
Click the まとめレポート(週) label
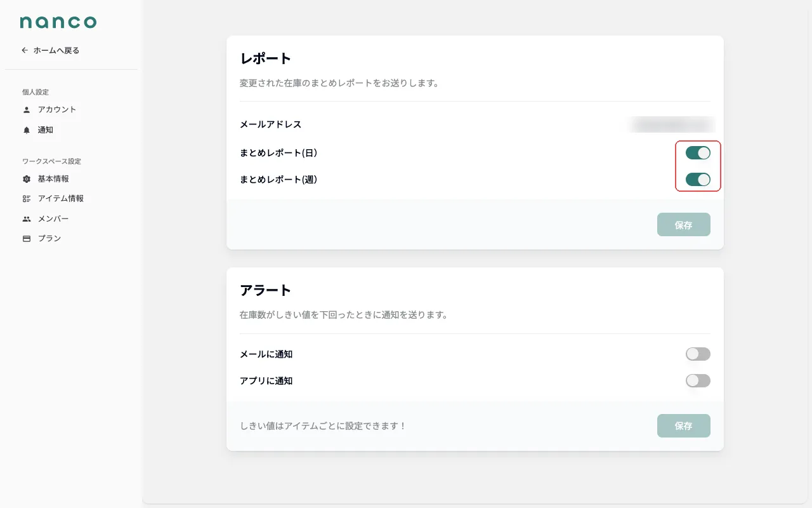click(x=278, y=180)
